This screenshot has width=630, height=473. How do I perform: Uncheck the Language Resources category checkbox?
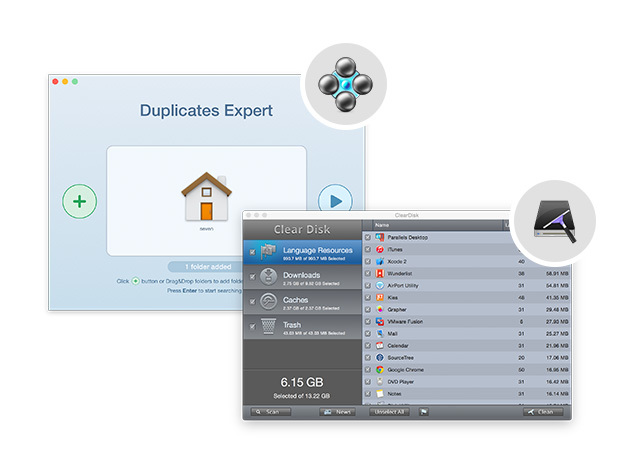252,252
